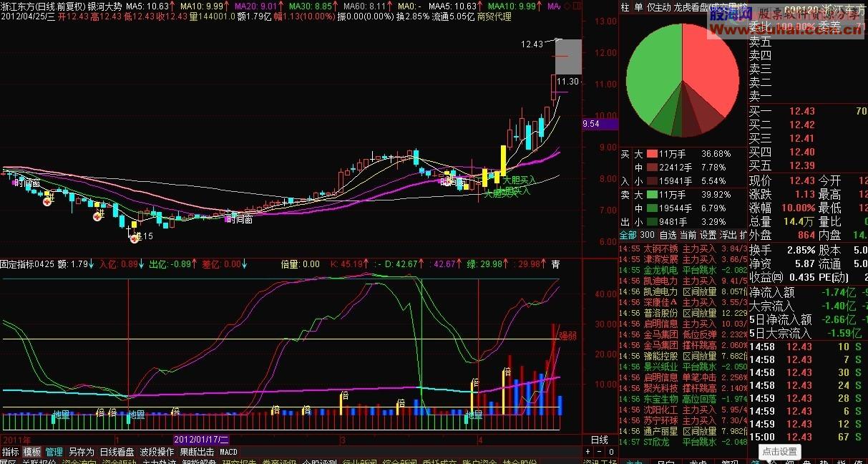Click the red circle plus marker near 时间窗
This screenshot has width=868, height=464.
coord(48,203)
